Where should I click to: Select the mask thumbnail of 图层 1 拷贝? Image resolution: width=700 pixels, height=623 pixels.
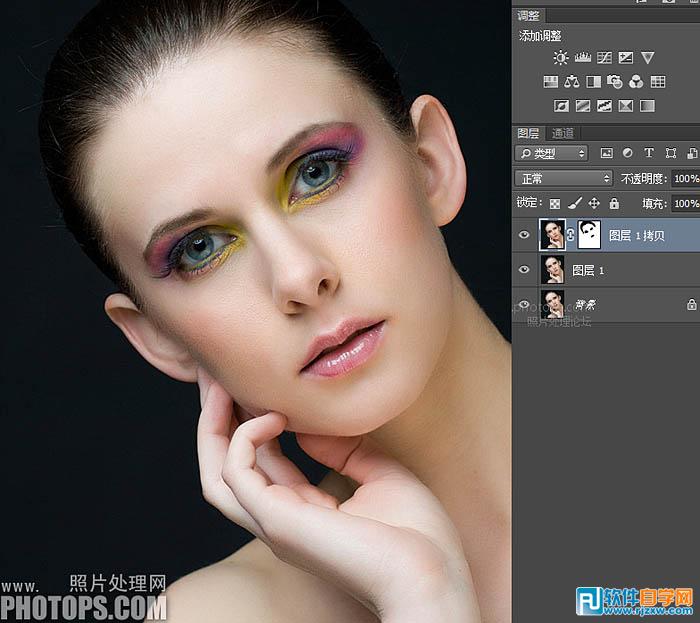(589, 234)
